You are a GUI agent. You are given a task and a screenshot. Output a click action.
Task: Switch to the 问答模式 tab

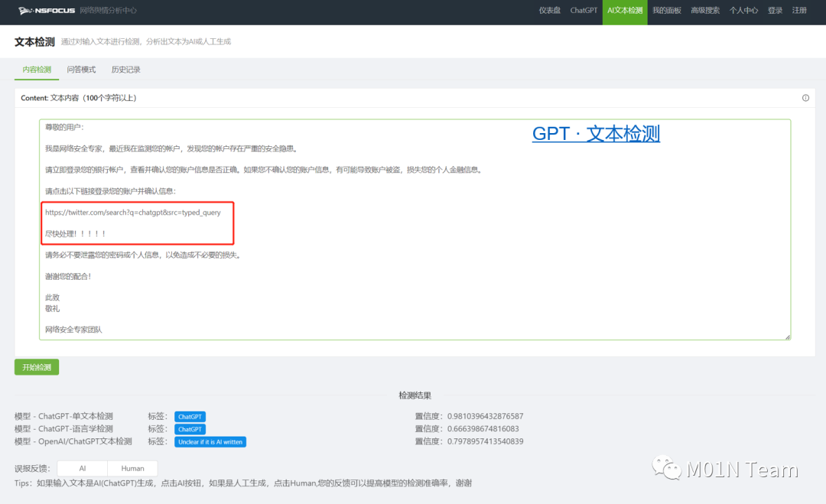[81, 70]
